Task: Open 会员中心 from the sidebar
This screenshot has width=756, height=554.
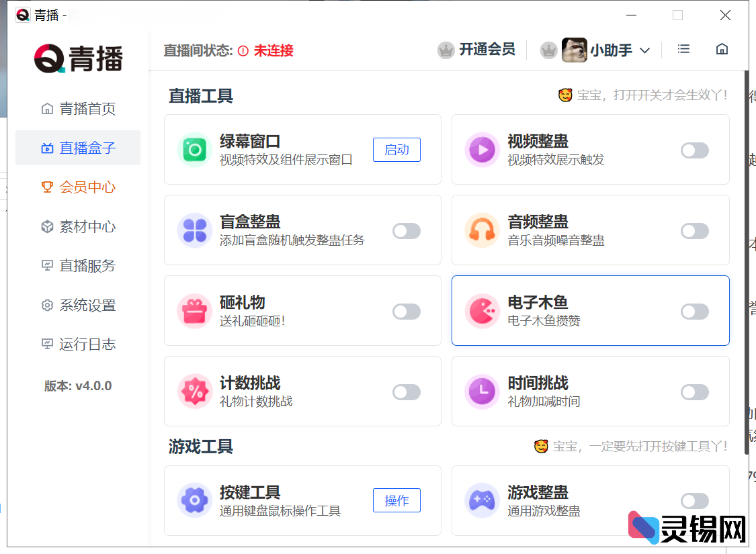Action: (77, 187)
